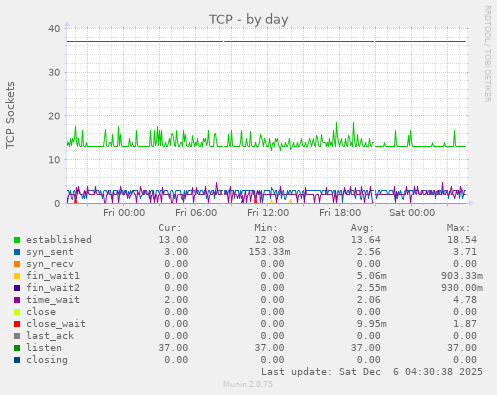Click the 'TCP - by day' graph title
This screenshot has height=395, width=497.
pyautogui.click(x=249, y=20)
